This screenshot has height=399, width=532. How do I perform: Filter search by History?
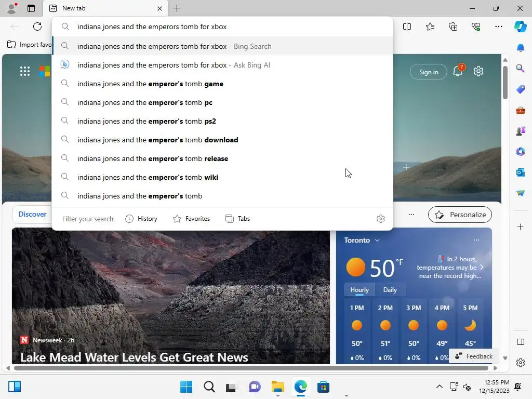click(141, 219)
